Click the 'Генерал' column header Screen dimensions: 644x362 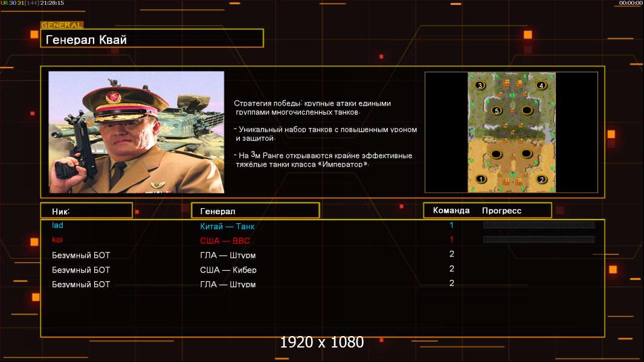coord(256,211)
